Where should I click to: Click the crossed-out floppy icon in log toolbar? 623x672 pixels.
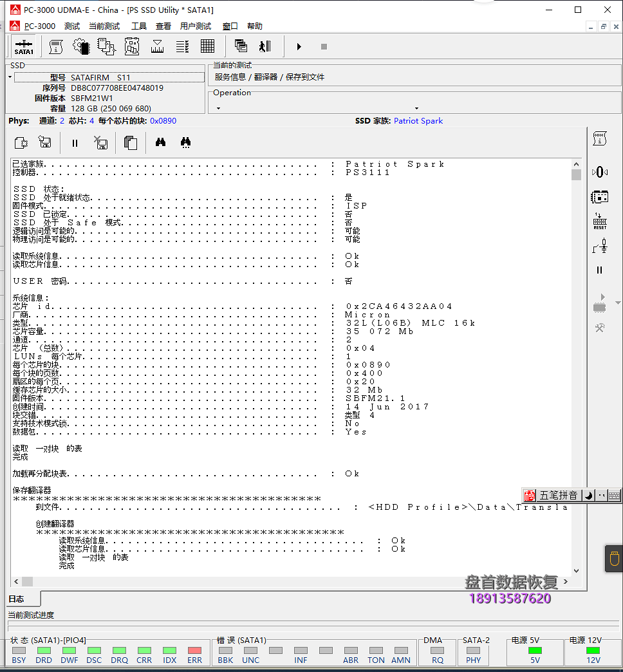[100, 142]
